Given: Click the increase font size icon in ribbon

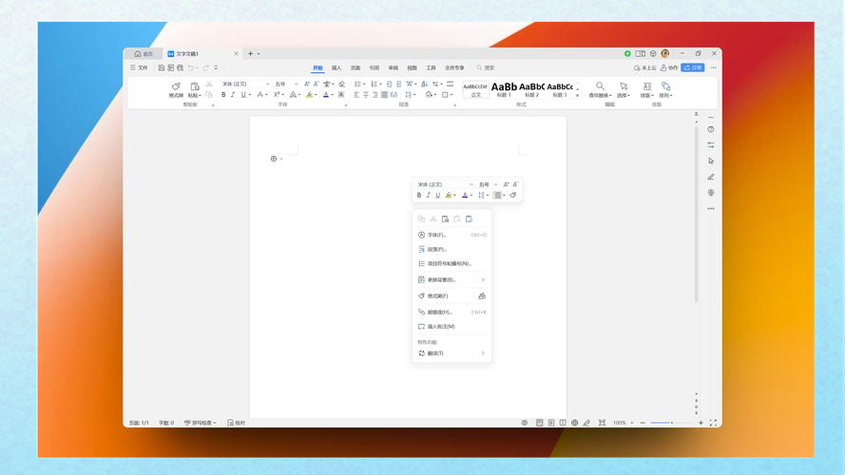Looking at the screenshot, I should point(307,84).
